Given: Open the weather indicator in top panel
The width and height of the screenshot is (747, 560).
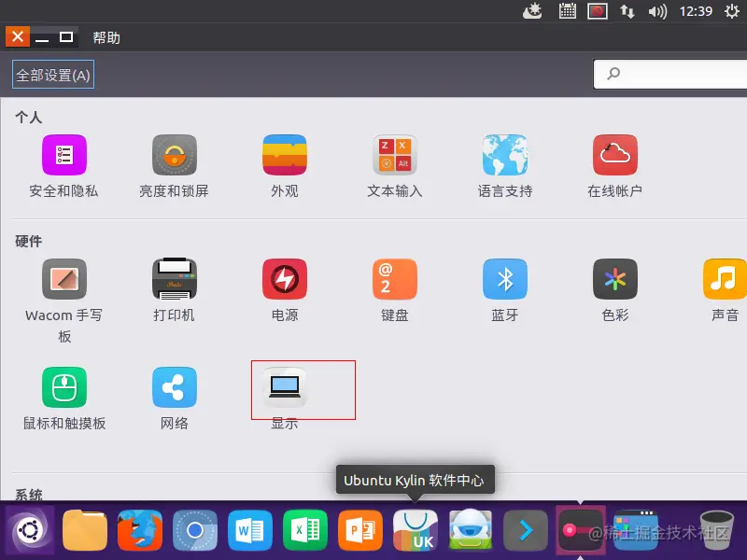Looking at the screenshot, I should click(532, 10).
